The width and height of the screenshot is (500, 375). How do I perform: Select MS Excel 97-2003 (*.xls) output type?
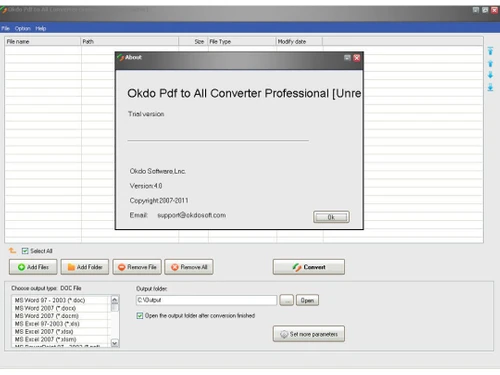click(x=61, y=324)
